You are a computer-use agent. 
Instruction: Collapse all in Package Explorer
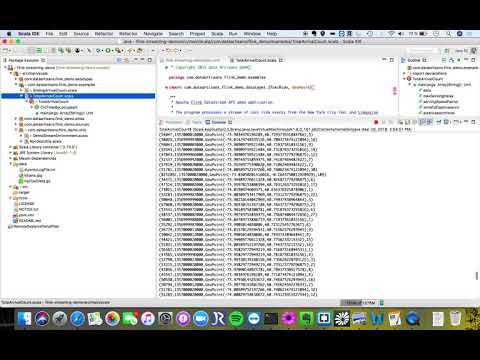(119, 60)
